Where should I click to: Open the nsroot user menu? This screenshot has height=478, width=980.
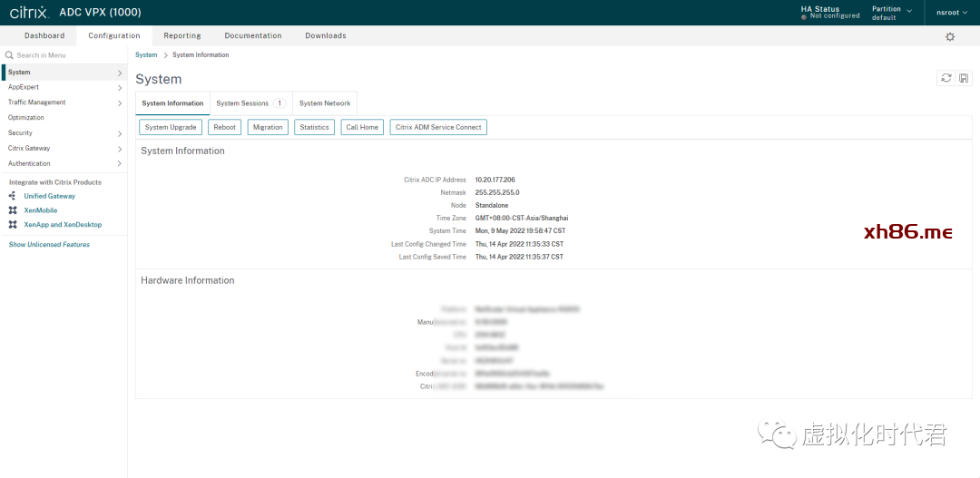pos(951,12)
